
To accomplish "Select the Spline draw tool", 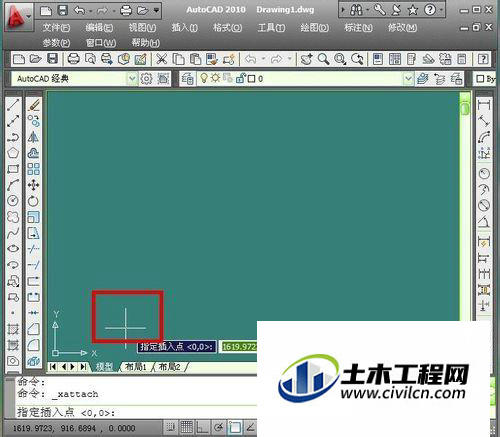I will 13,233.
